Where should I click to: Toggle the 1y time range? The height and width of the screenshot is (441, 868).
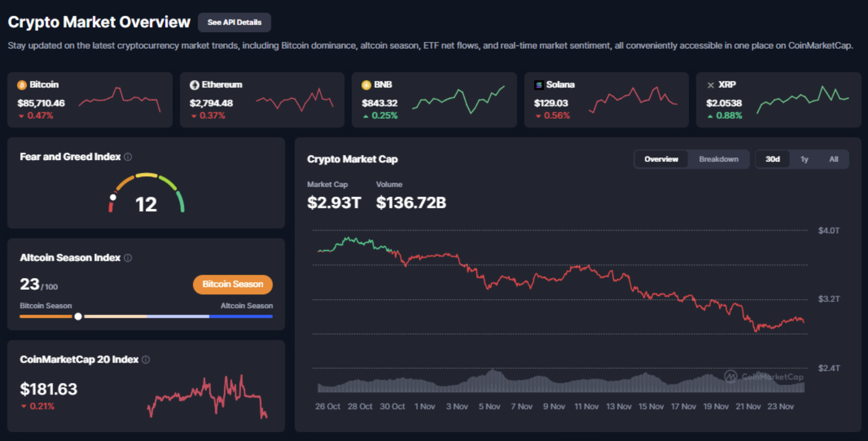tap(804, 159)
